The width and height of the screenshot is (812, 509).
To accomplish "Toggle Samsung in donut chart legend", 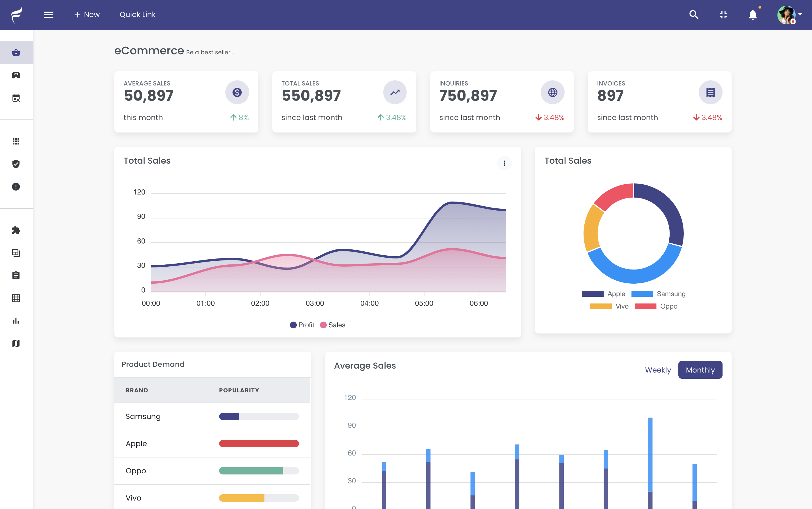I will coord(658,294).
